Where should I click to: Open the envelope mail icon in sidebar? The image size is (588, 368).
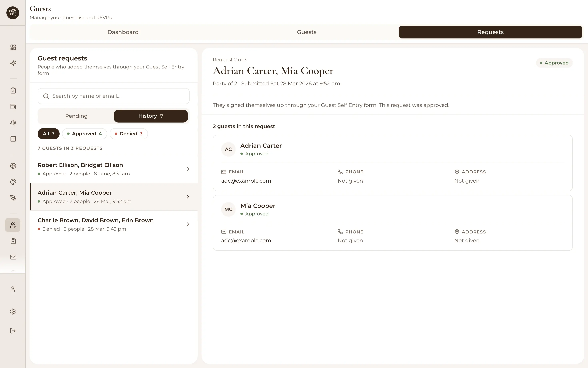(x=13, y=257)
